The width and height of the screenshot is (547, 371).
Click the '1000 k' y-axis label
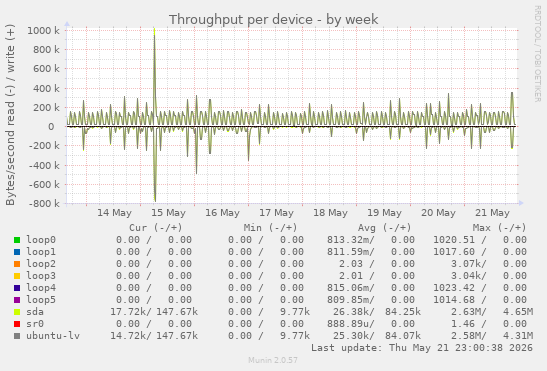tap(43, 31)
